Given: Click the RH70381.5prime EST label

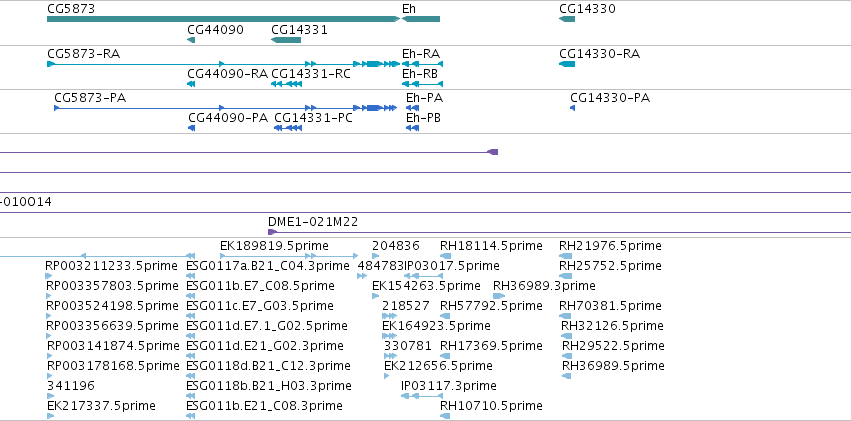Looking at the screenshot, I should [610, 306].
